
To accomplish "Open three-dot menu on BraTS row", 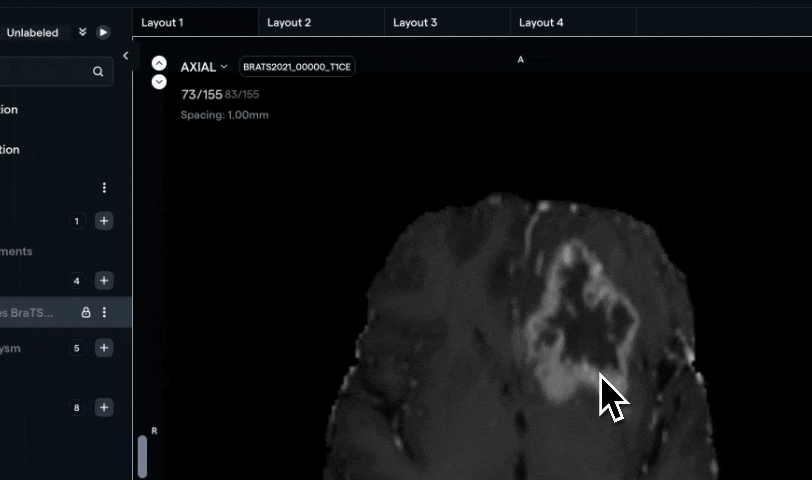I will pos(104,312).
